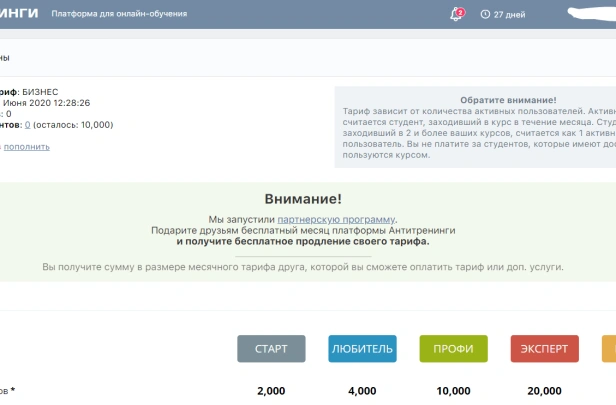Click the 'Обратите внимание!' notice box

coord(476,127)
